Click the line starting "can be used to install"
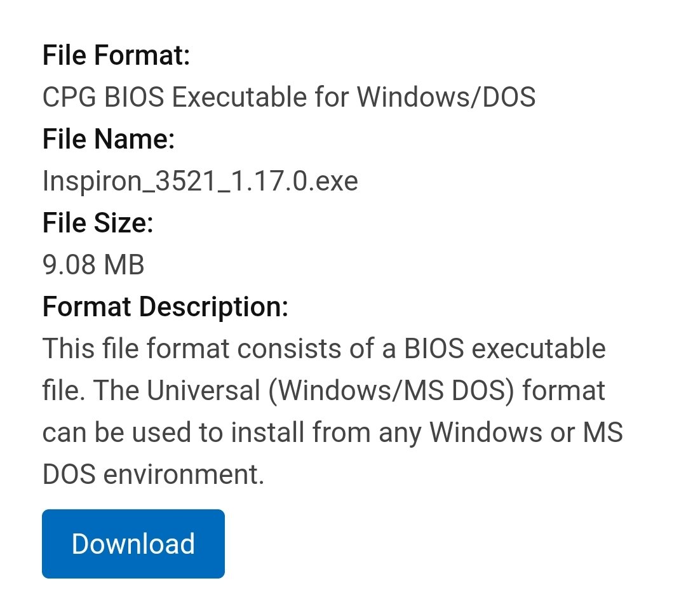The image size is (686, 616). click(x=332, y=432)
